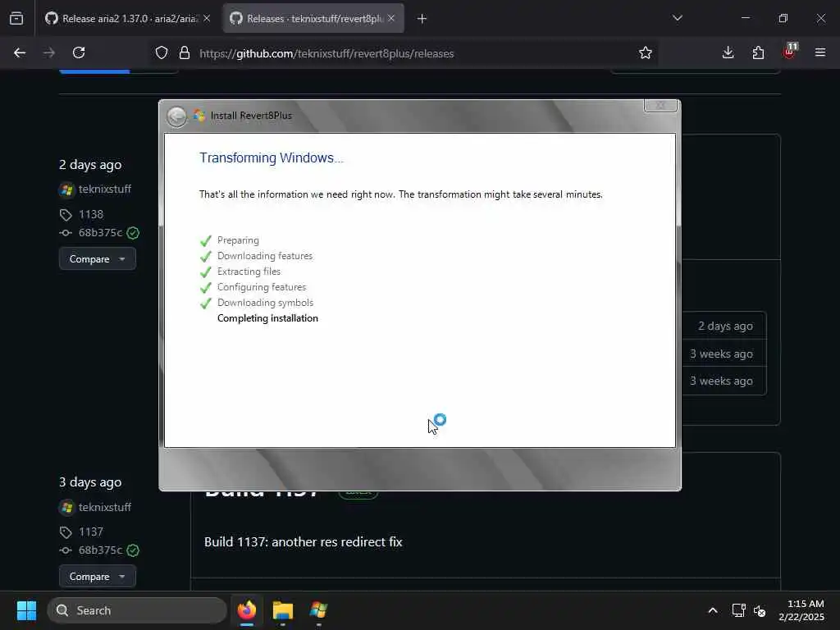Open Windows Start menu
Image resolution: width=840 pixels, height=630 pixels.
click(x=26, y=610)
